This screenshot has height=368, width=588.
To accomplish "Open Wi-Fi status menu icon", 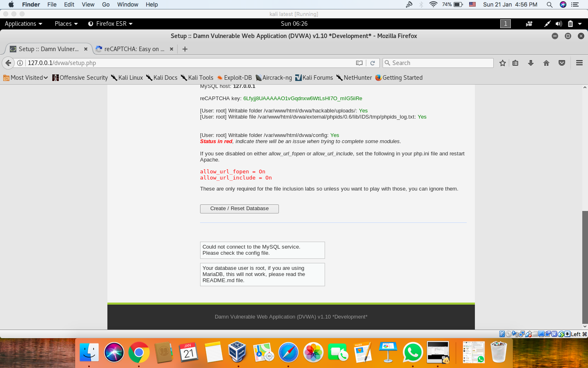I will click(433, 4).
